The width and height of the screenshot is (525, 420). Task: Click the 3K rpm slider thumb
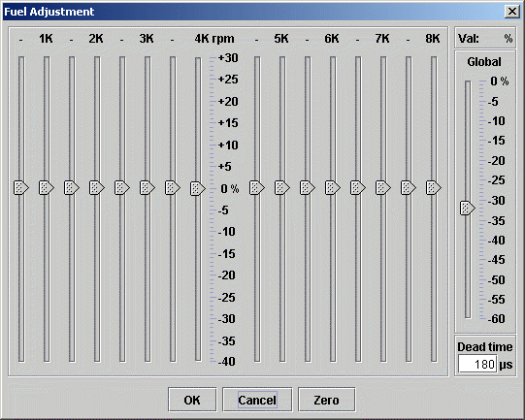pyautogui.click(x=148, y=187)
